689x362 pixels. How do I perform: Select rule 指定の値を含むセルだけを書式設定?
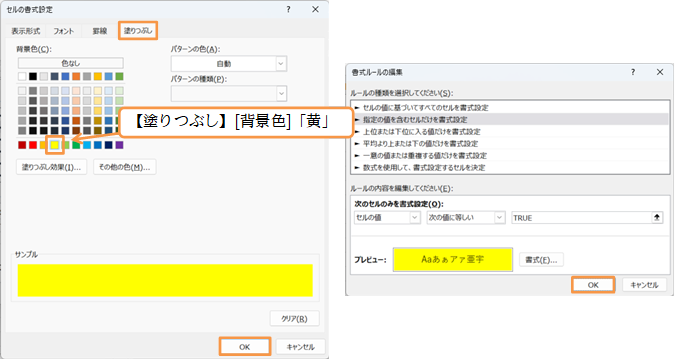tap(510, 119)
